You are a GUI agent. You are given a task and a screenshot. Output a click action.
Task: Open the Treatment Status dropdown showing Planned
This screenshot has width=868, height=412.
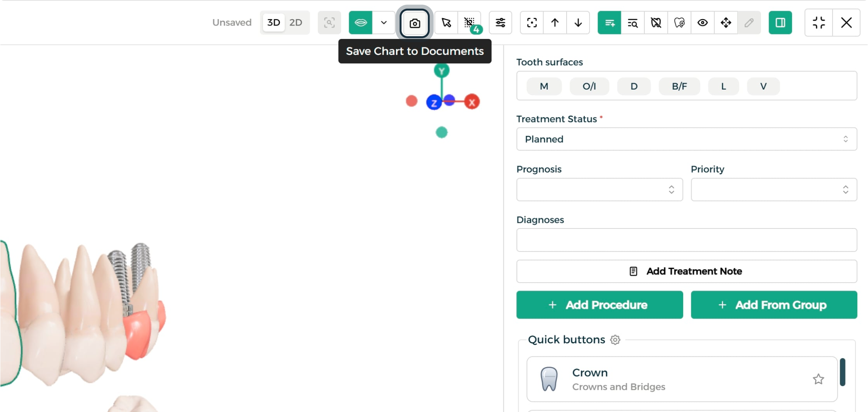[x=687, y=139]
